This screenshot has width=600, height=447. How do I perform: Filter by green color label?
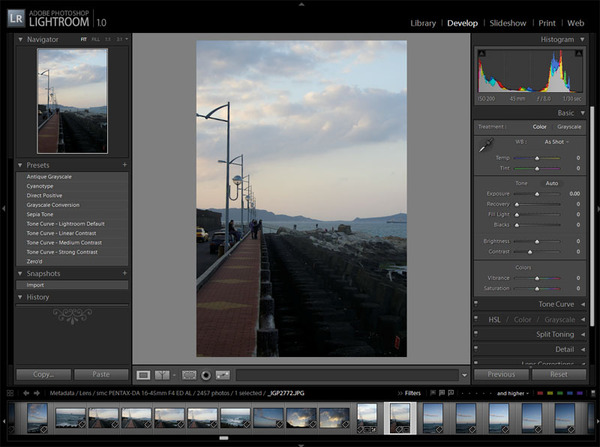click(x=560, y=393)
